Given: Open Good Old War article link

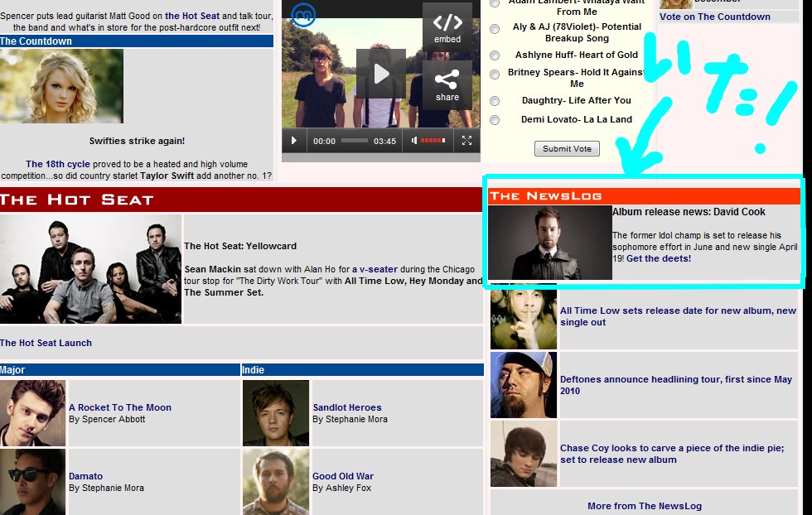Looking at the screenshot, I should click(343, 476).
